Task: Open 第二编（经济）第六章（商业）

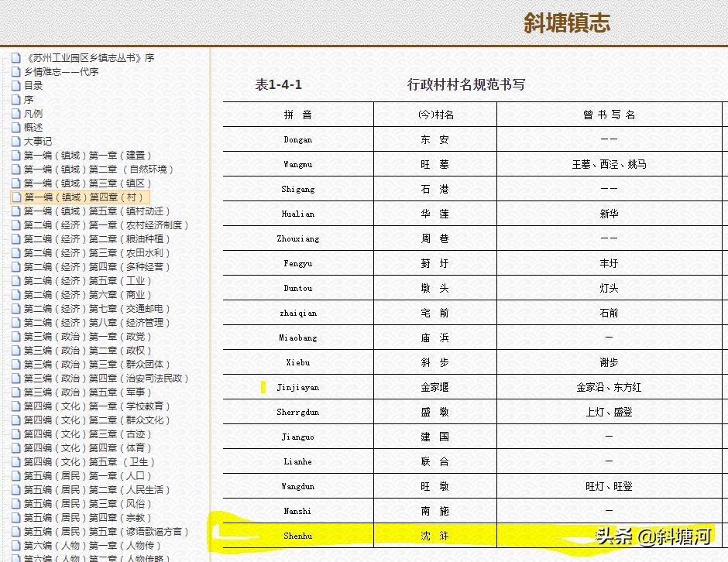Action: click(x=88, y=294)
